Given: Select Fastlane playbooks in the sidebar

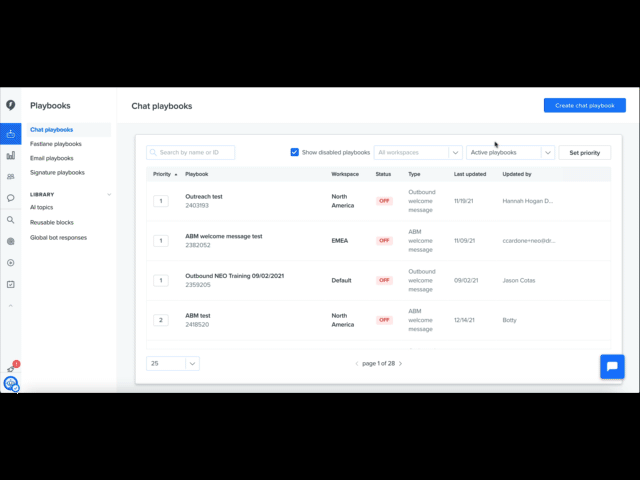Looking at the screenshot, I should coord(56,144).
